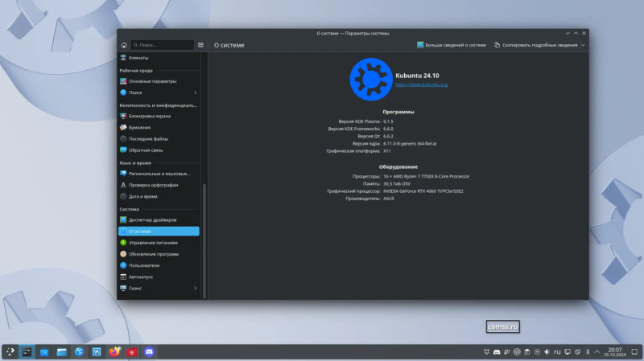This screenshot has width=644, height=361.
Task: Click the first system tray icon left of Discord
Action: [487, 352]
